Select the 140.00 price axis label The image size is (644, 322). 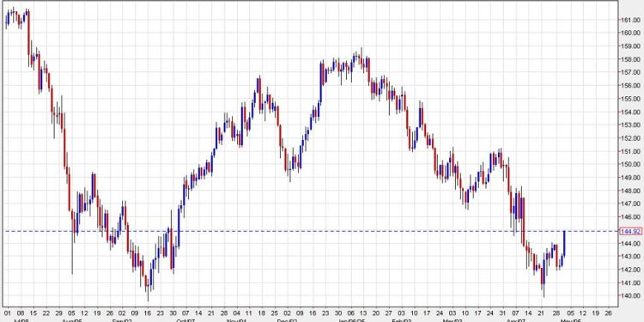click(630, 295)
